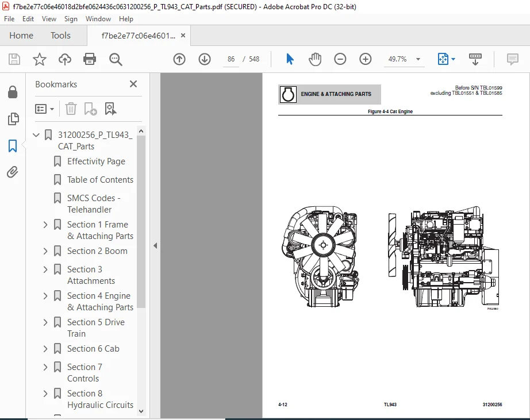Open the comment tool
530x420 pixels.
point(512,59)
